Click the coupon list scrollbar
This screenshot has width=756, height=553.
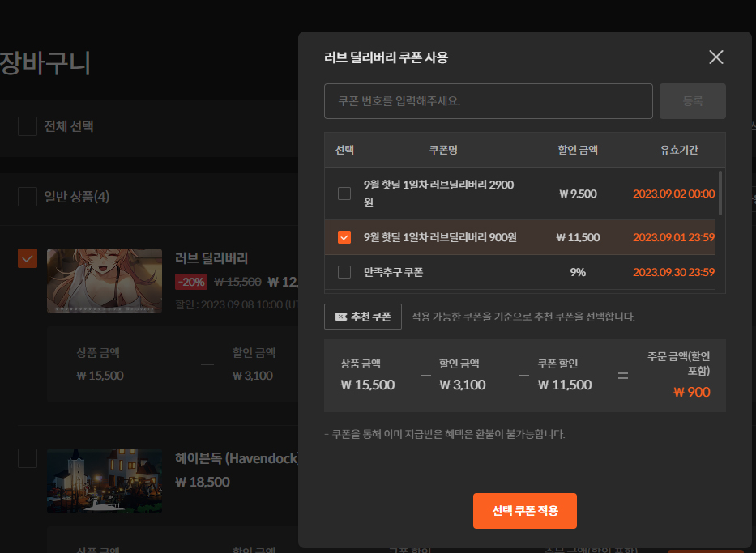click(x=720, y=193)
